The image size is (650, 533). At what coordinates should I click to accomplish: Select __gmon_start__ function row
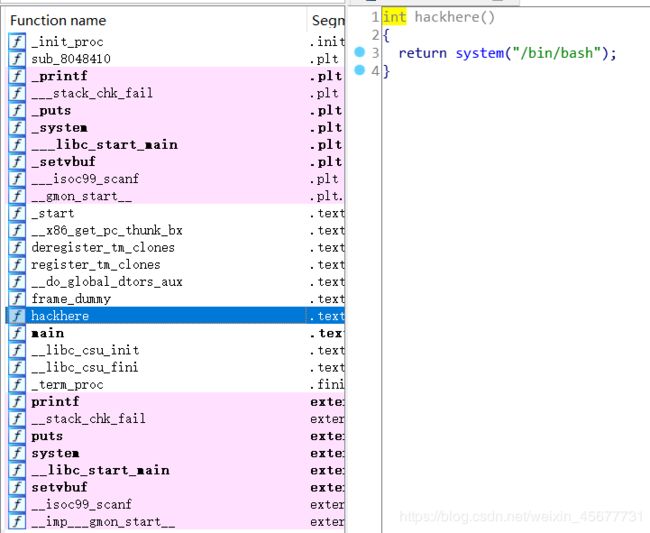(176, 196)
